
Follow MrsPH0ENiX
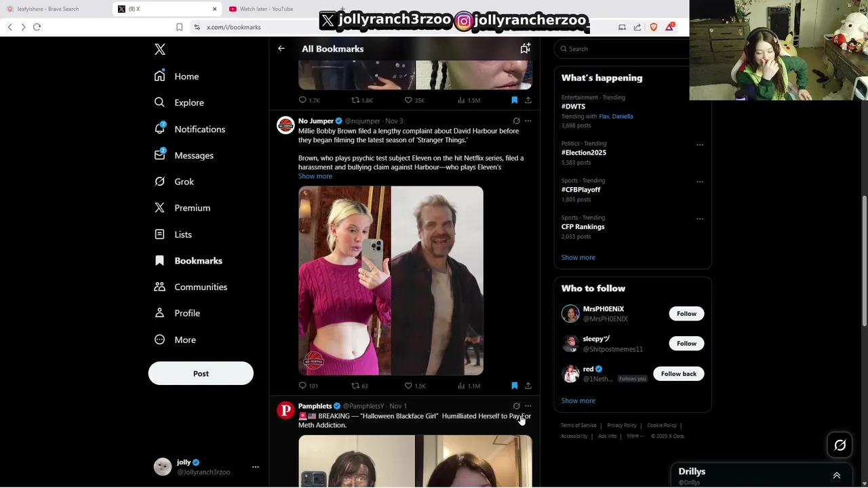coord(686,314)
